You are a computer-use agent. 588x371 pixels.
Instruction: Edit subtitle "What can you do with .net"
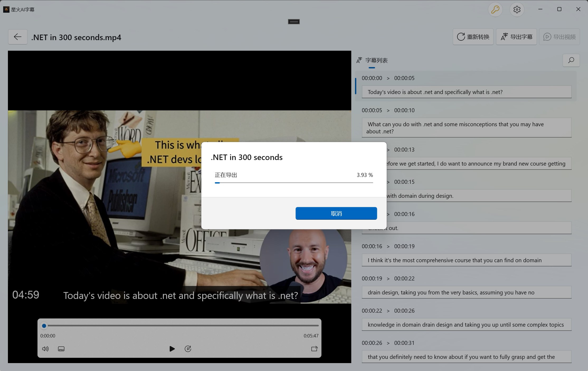tap(467, 128)
